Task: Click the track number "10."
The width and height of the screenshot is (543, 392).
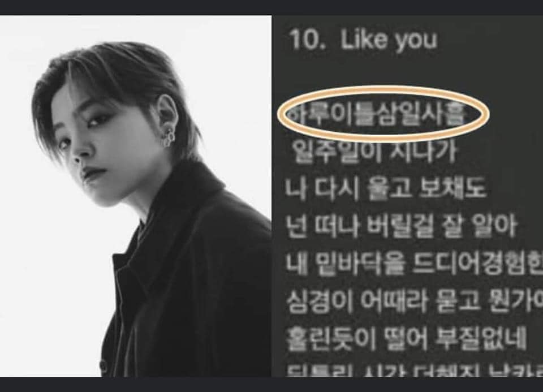Action: [307, 39]
